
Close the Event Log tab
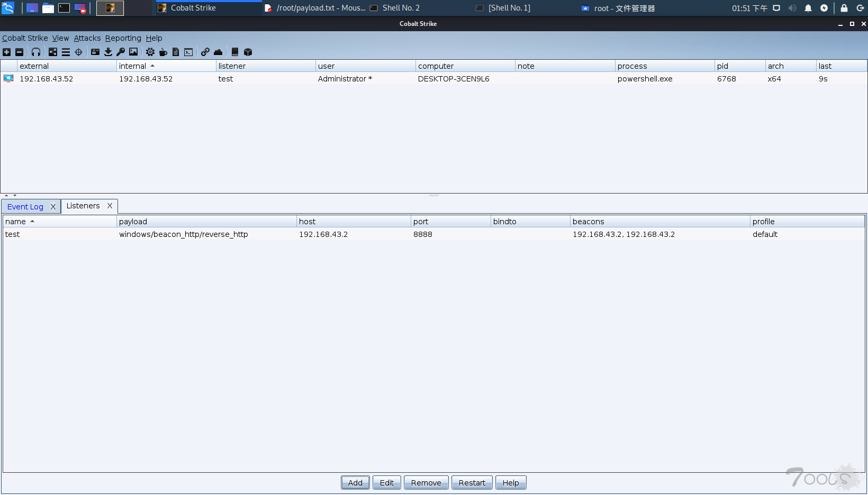pyautogui.click(x=53, y=207)
